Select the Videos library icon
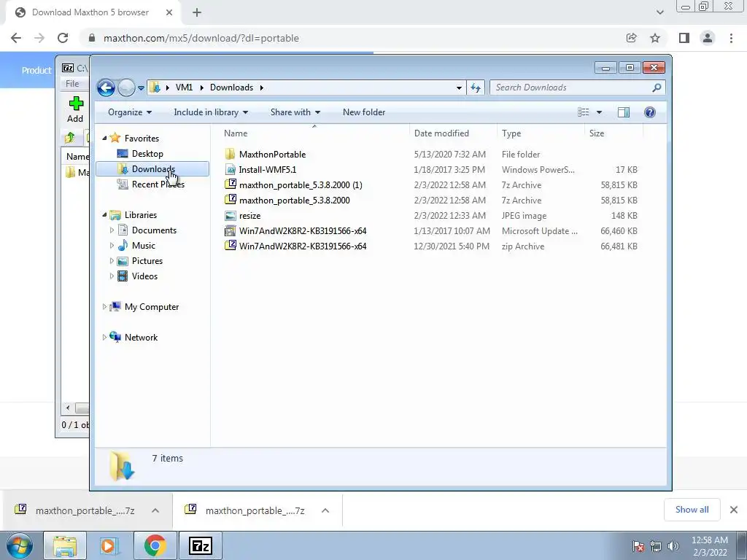Viewport: 747px width, 560px height. point(123,276)
